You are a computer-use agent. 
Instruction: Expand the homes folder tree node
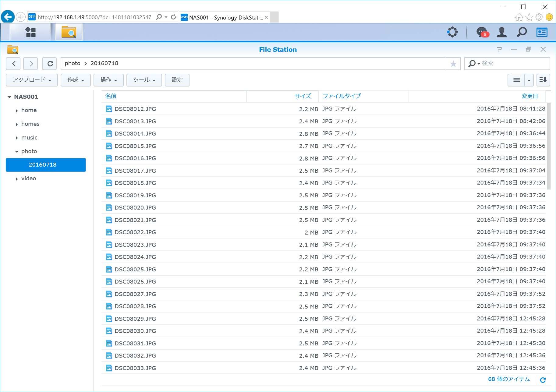point(16,125)
